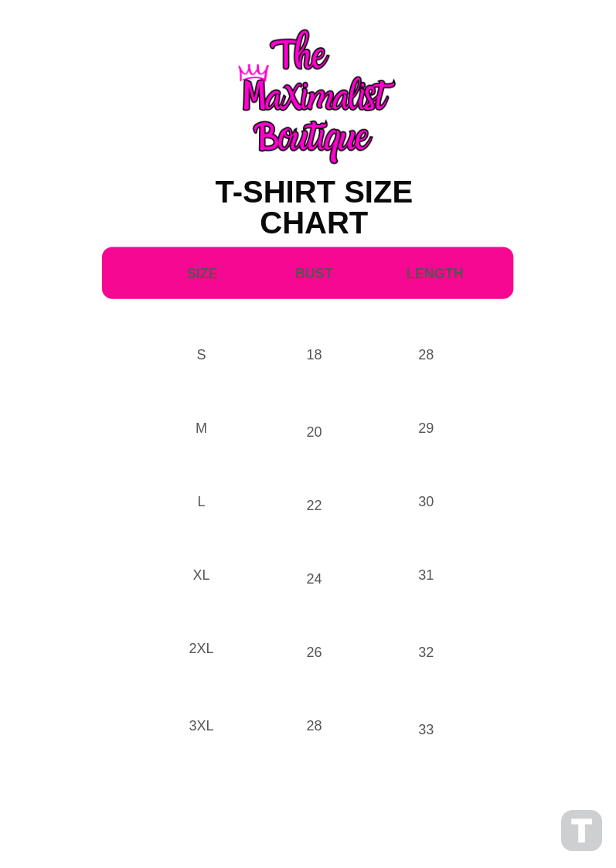Viewport: 616px width, 868px height.
Task: Click bust value 18 for size S
Action: point(314,355)
